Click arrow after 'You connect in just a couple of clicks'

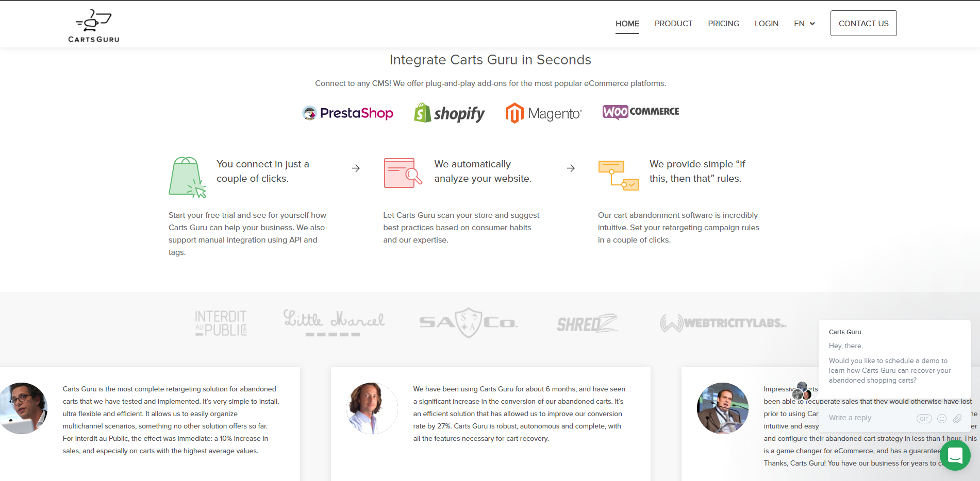pos(356,168)
